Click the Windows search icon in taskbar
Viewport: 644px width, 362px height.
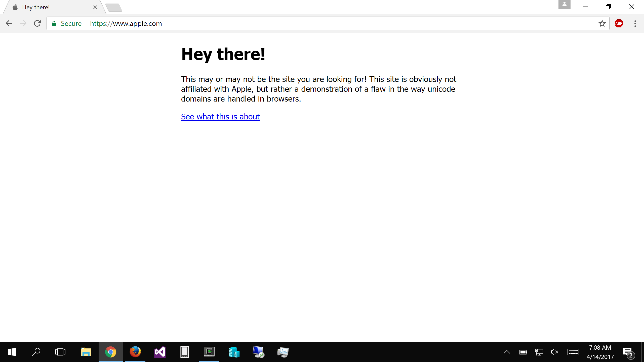point(36,352)
